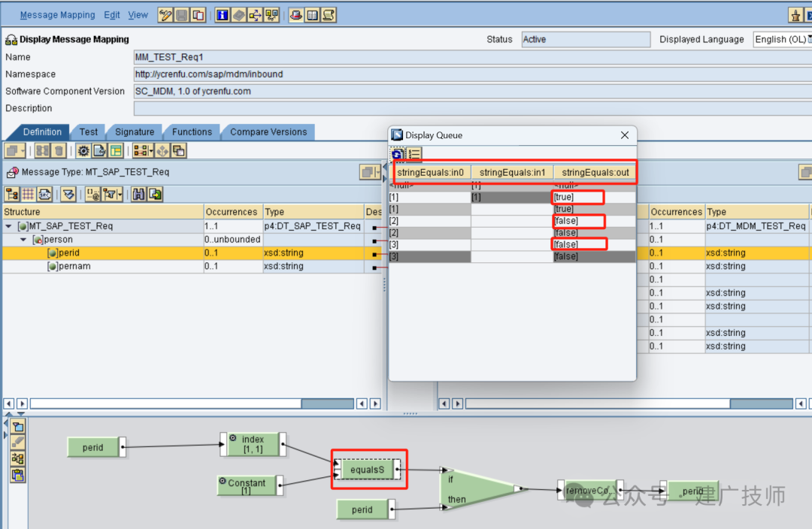Open the Compare Versions tab
The height and width of the screenshot is (529, 812).
click(268, 132)
